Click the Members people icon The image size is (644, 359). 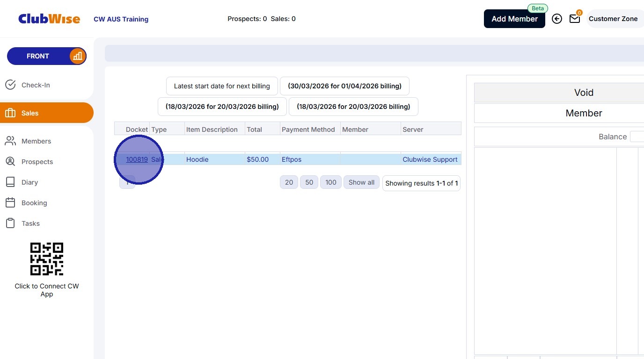[x=10, y=141]
